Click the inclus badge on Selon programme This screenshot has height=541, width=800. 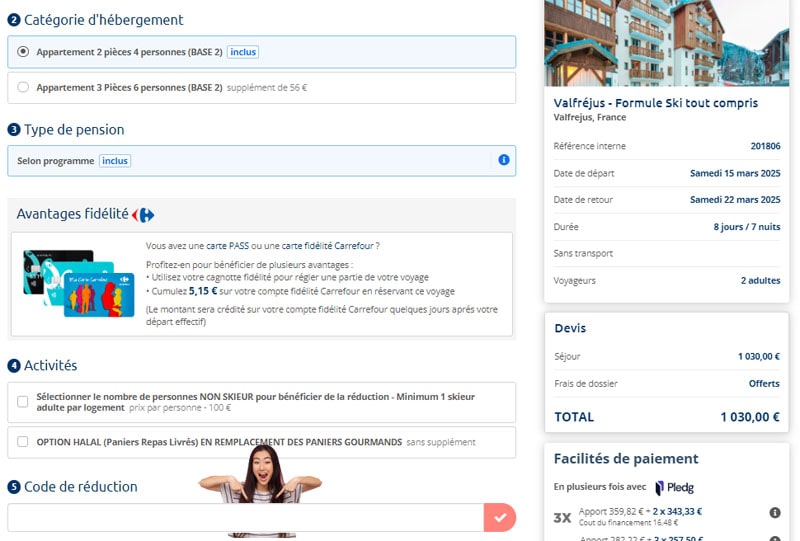115,161
